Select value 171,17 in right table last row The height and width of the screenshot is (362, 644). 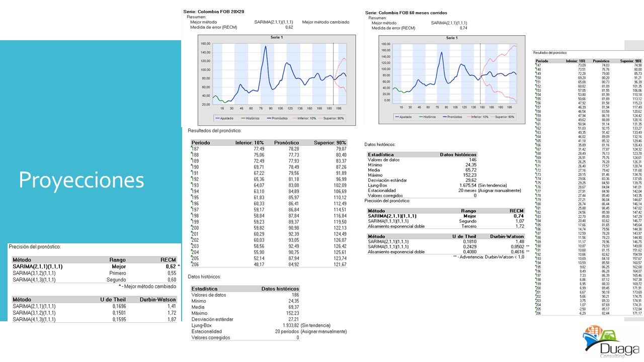[x=636, y=313]
